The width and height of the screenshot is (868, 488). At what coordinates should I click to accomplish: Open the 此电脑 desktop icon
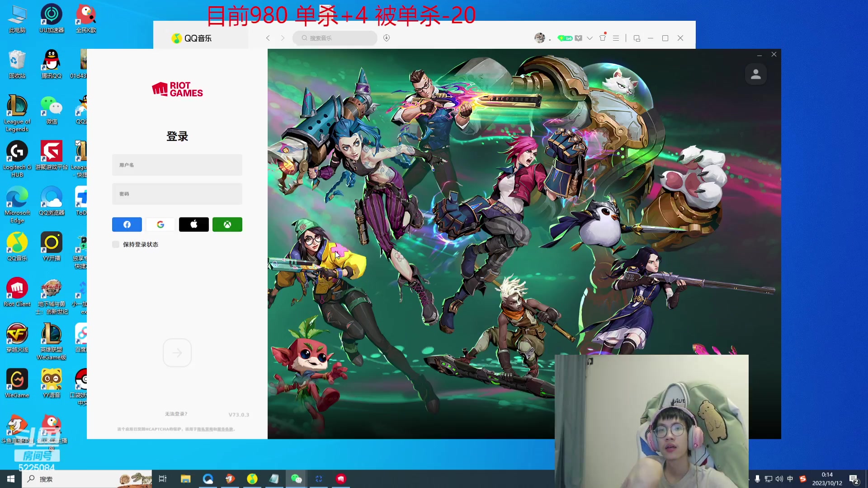click(17, 19)
